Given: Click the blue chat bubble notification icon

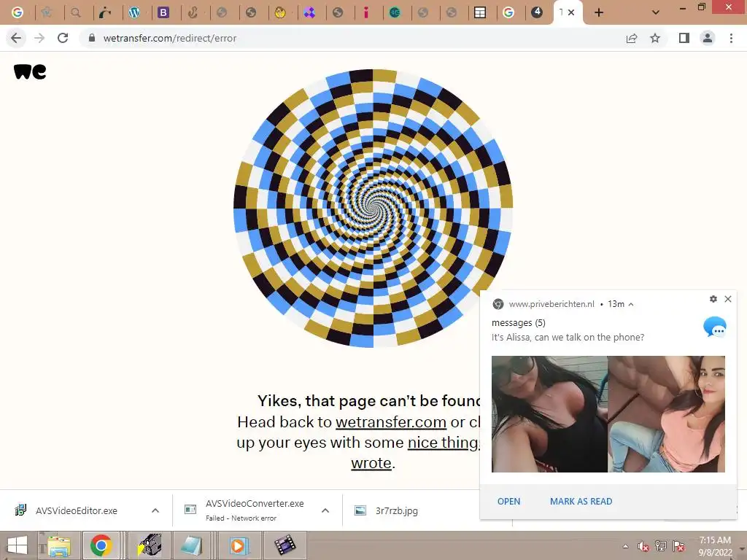Looking at the screenshot, I should pos(715,327).
